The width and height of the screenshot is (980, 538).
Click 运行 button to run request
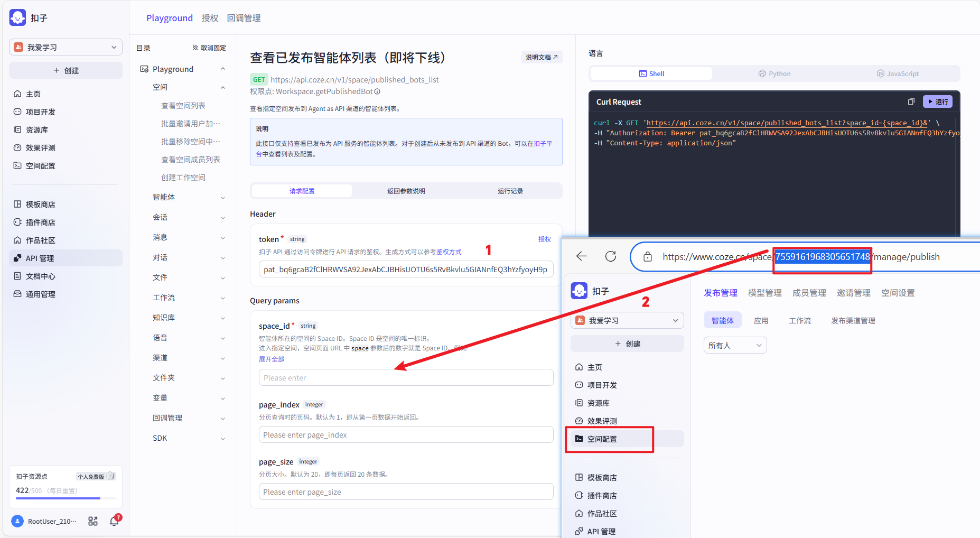pos(938,101)
